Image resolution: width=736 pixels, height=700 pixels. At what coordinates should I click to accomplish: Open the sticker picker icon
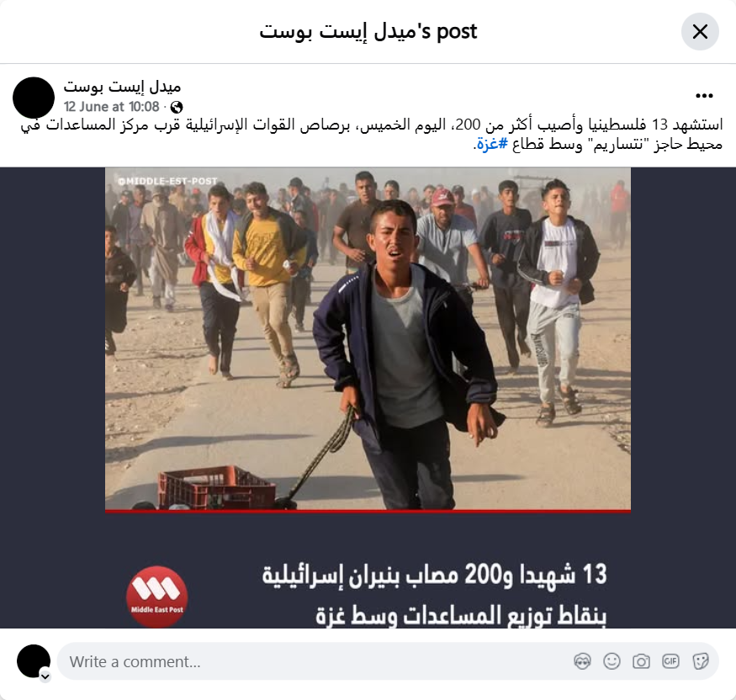701,661
